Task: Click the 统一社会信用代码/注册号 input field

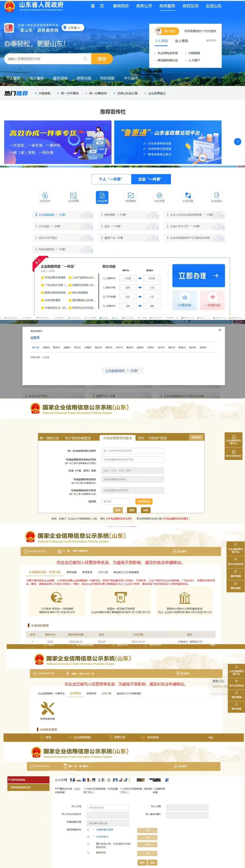Action: tap(133, 451)
